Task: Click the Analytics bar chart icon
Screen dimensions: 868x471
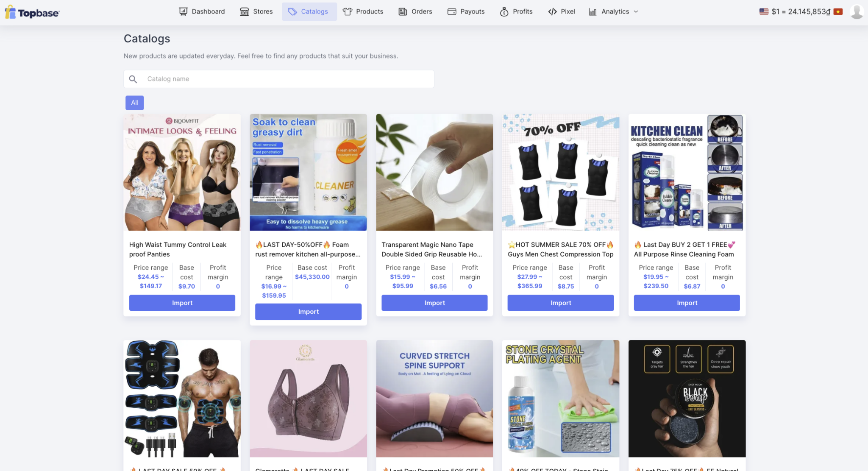Action: point(593,11)
